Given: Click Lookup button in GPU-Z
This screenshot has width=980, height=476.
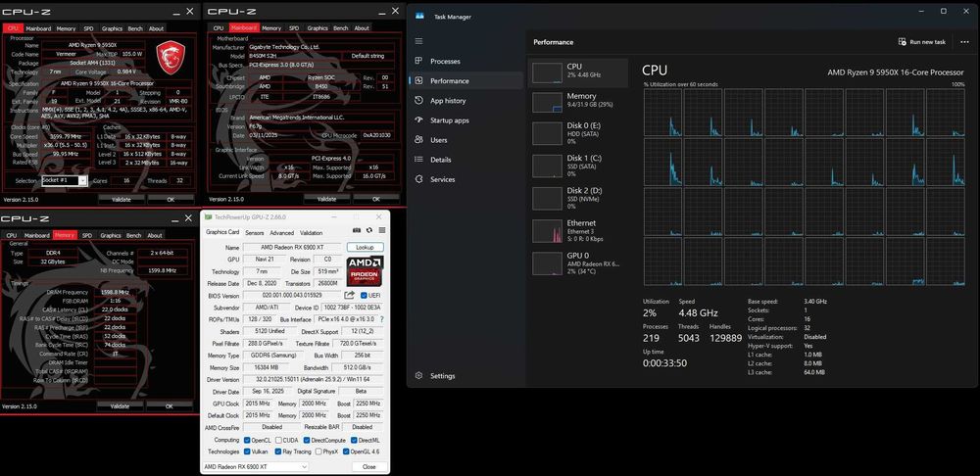Looking at the screenshot, I should click(365, 248).
